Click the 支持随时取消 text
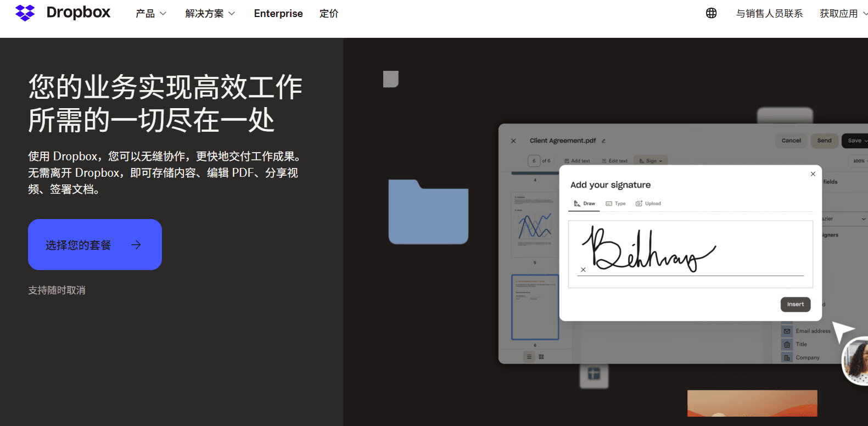Viewport: 868px width, 426px height. tap(57, 290)
